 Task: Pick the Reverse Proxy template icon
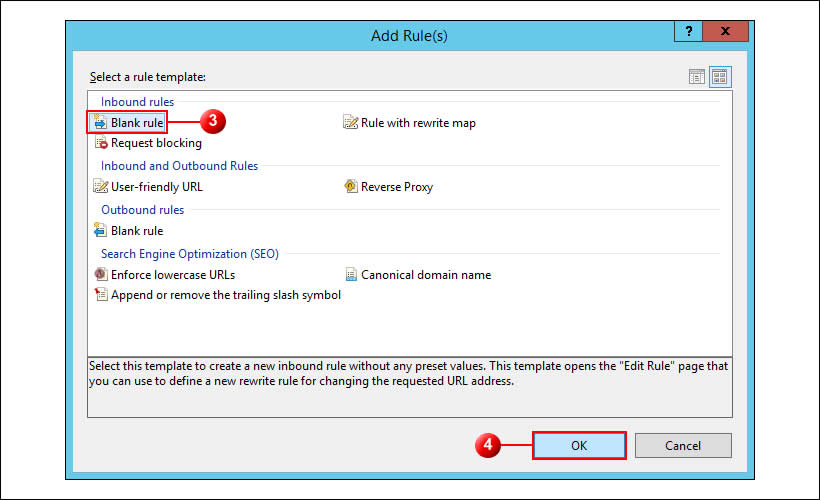(351, 186)
